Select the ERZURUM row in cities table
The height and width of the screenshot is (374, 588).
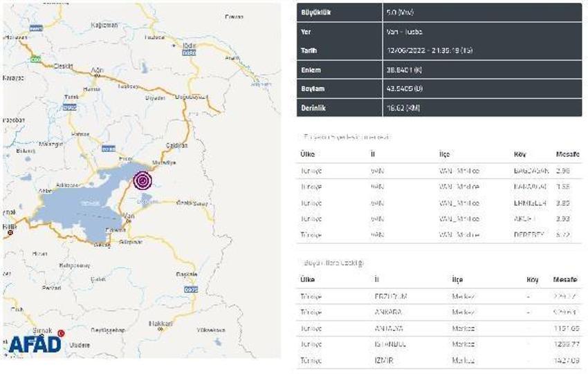click(x=439, y=297)
